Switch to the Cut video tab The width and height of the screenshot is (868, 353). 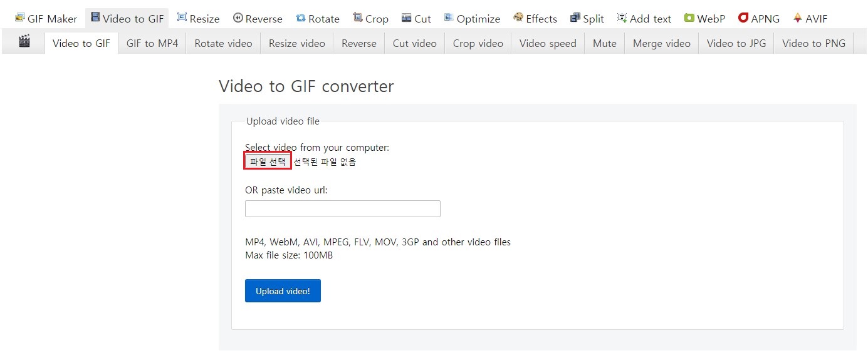point(415,43)
